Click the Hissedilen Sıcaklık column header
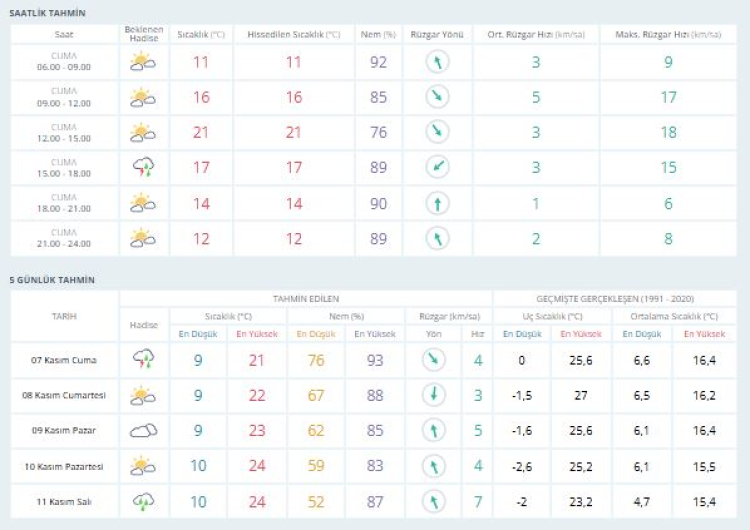Viewport: 750px width, 530px height. [x=293, y=34]
